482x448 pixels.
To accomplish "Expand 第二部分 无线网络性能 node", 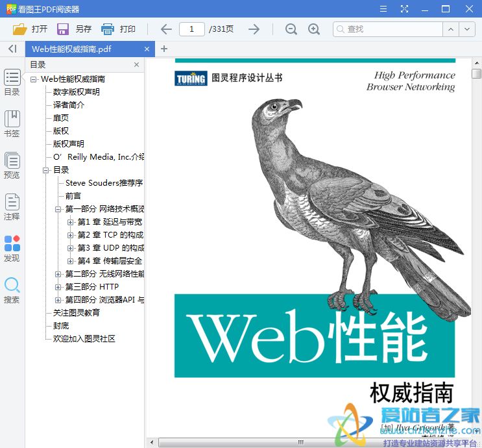I will click(58, 274).
